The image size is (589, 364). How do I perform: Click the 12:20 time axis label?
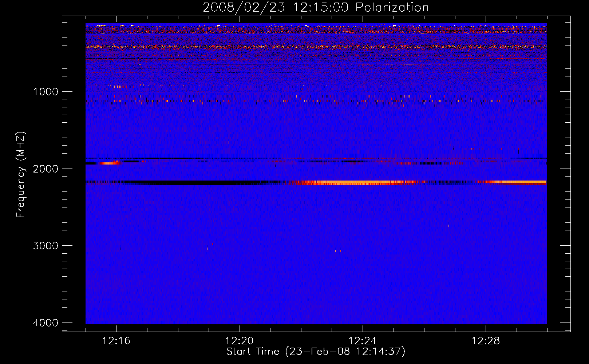click(240, 341)
